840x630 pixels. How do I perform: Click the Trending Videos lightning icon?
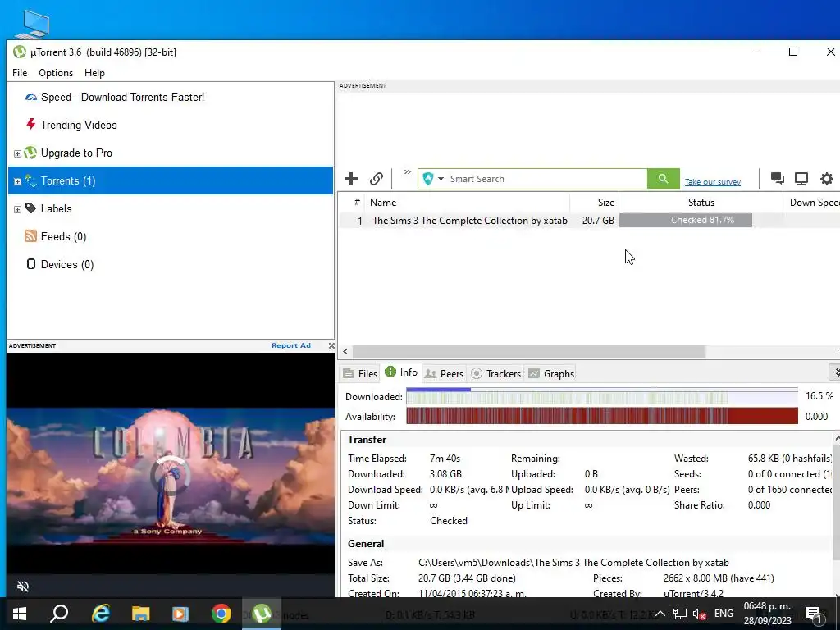[30, 125]
